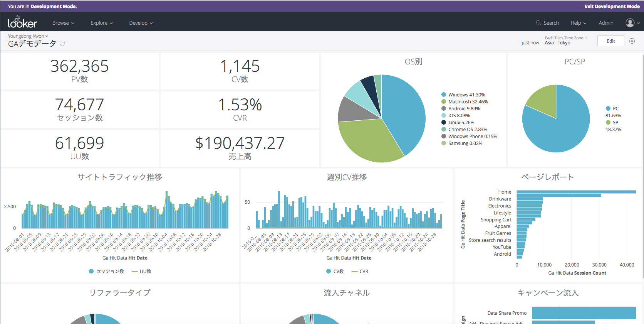Toggle Chrome OS 2.83% legend entry
The image size is (644, 324).
[464, 129]
